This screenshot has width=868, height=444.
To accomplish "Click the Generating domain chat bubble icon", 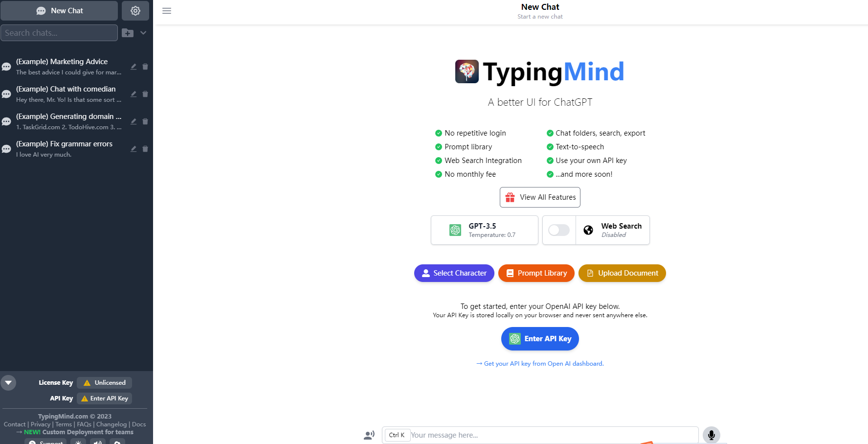I will coord(6,122).
